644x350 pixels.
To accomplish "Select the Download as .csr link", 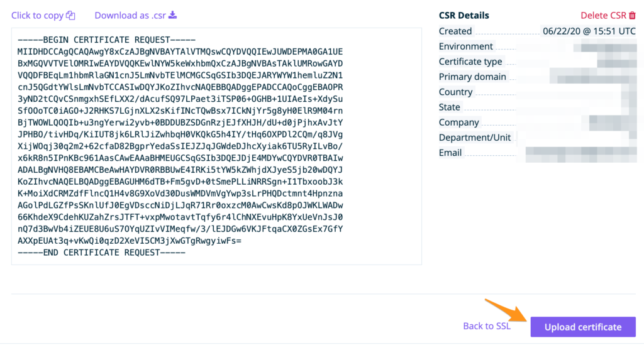I will pyautogui.click(x=131, y=16).
